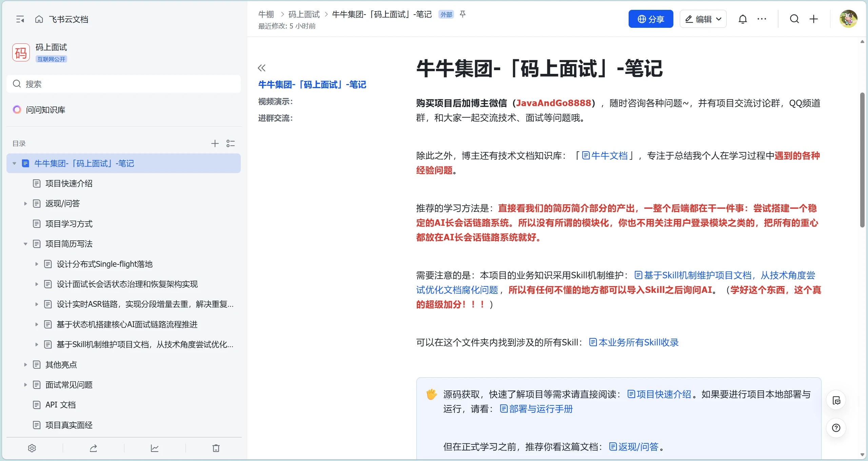
Task: Click the vertical scrollbar thumb
Action: [x=862, y=159]
